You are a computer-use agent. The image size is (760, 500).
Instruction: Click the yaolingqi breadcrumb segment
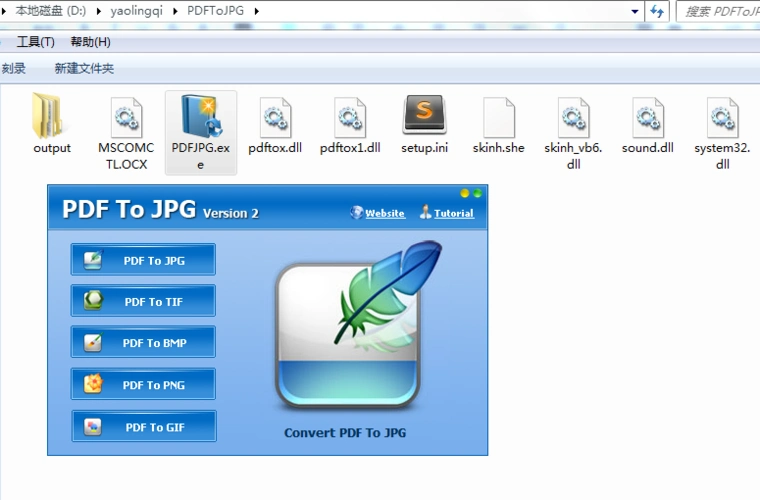click(x=137, y=11)
